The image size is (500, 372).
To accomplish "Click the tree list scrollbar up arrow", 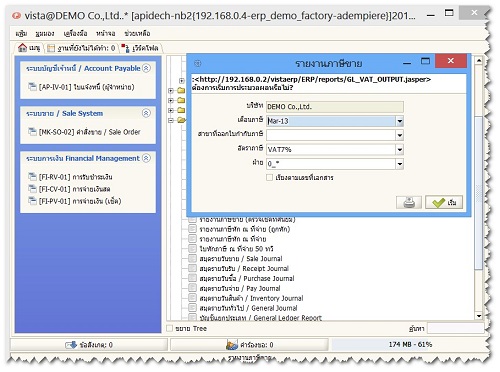I will click(479, 60).
